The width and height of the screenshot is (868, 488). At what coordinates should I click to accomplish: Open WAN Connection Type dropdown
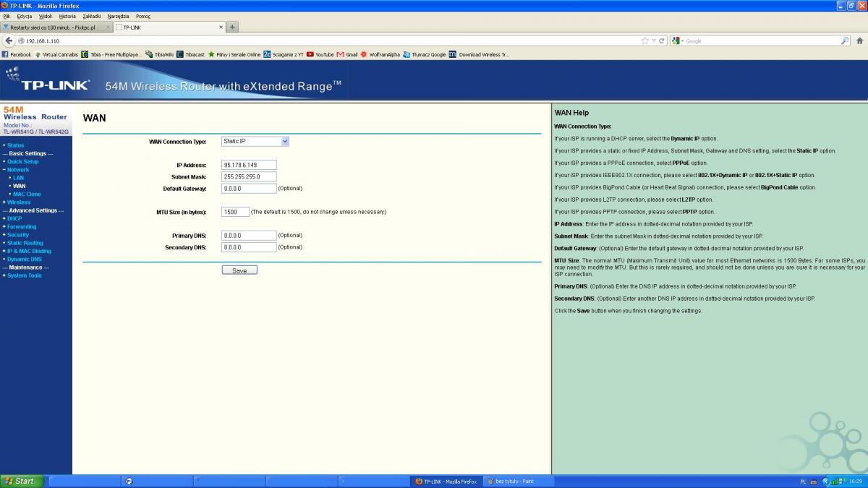tap(255, 142)
